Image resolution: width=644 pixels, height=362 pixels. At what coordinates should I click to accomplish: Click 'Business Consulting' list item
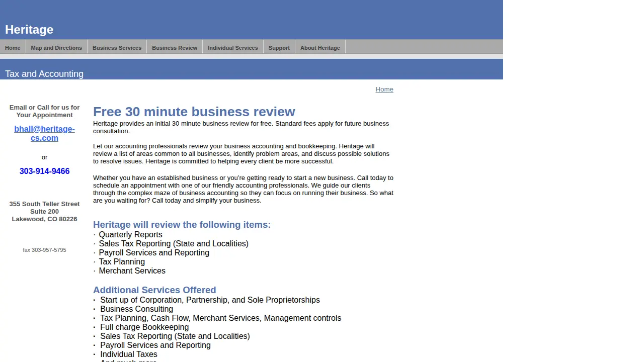pos(136,309)
